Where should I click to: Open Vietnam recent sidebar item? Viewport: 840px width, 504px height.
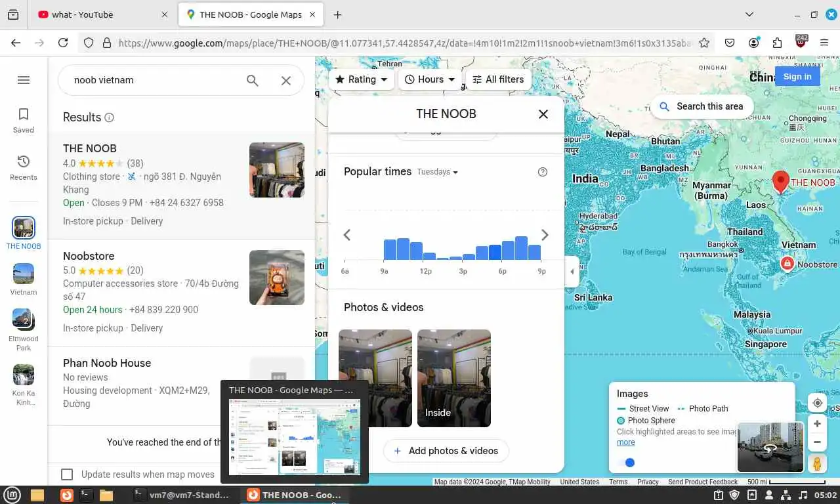coord(24,280)
